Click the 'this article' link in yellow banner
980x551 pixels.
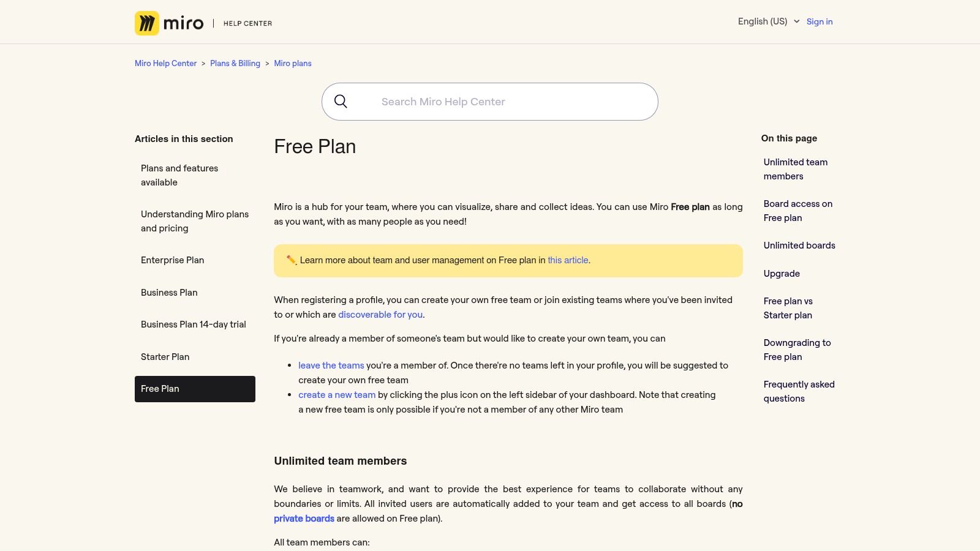[568, 260]
